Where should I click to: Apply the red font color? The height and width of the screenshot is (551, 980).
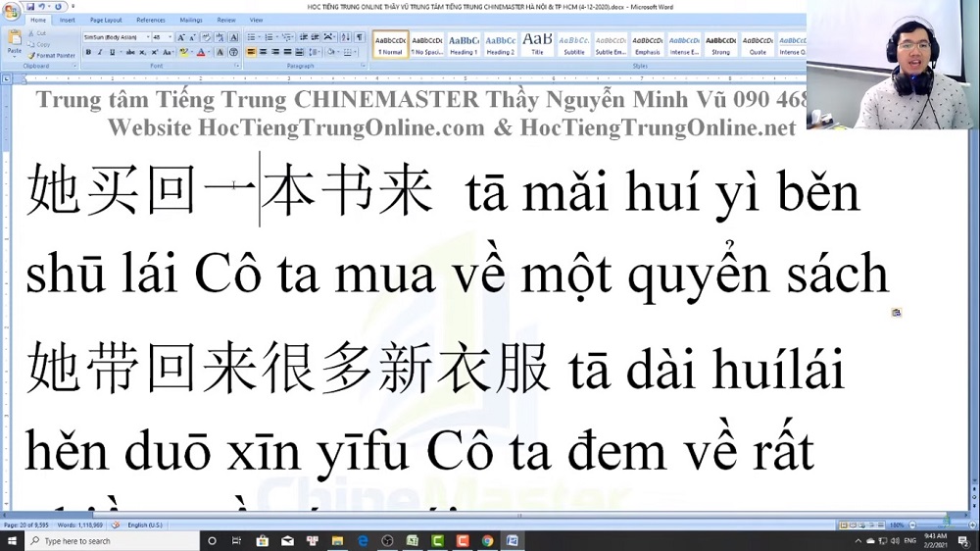pyautogui.click(x=201, y=52)
